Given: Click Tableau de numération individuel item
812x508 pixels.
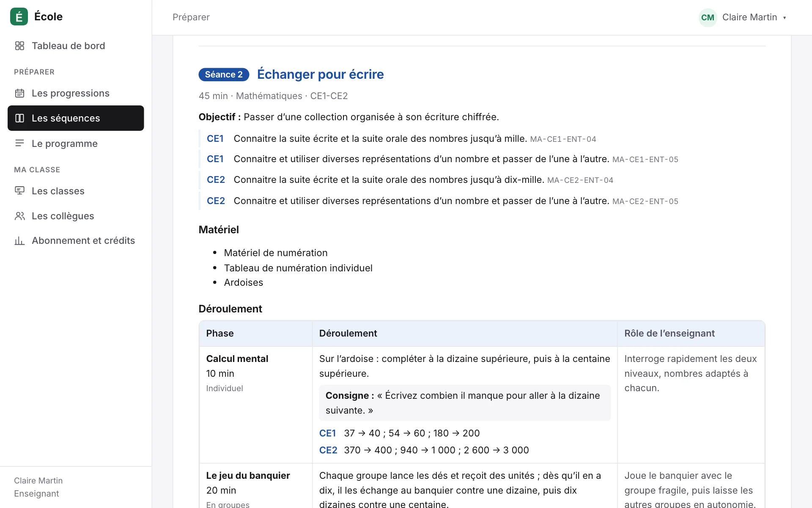Looking at the screenshot, I should 298,268.
